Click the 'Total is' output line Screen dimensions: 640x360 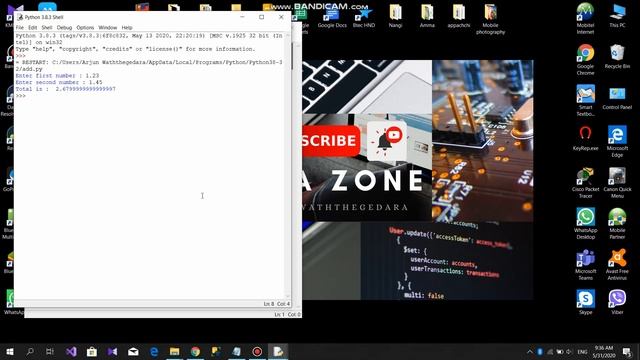[x=65, y=89]
